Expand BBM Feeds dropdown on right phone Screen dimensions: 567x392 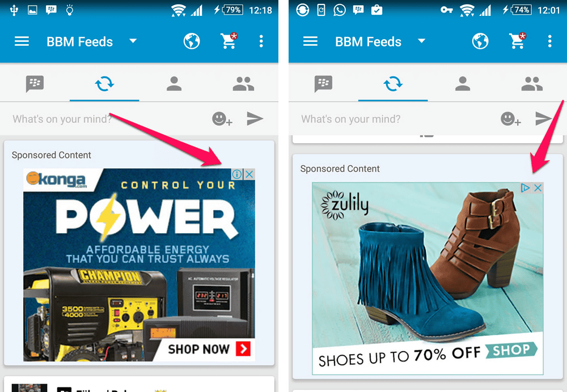422,41
